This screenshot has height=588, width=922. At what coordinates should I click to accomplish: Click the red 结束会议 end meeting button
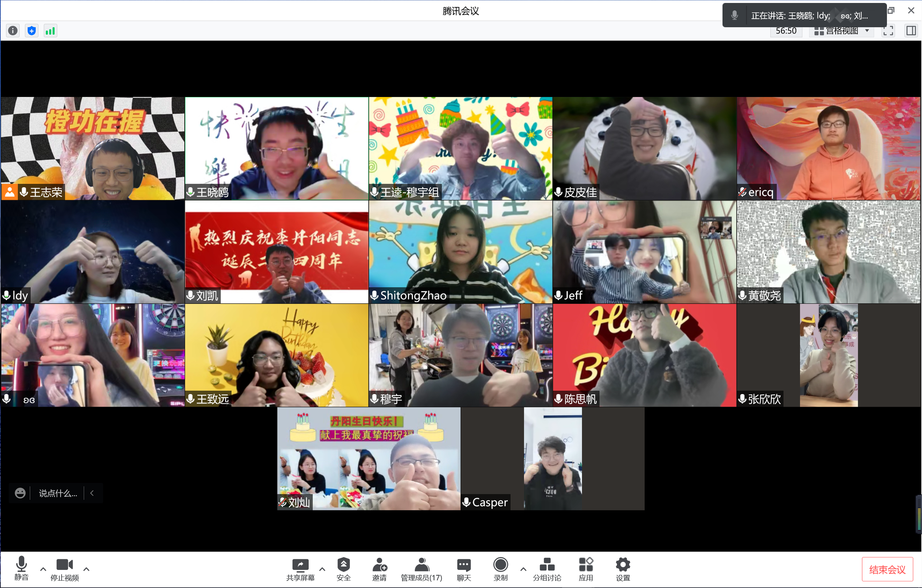pos(887,569)
